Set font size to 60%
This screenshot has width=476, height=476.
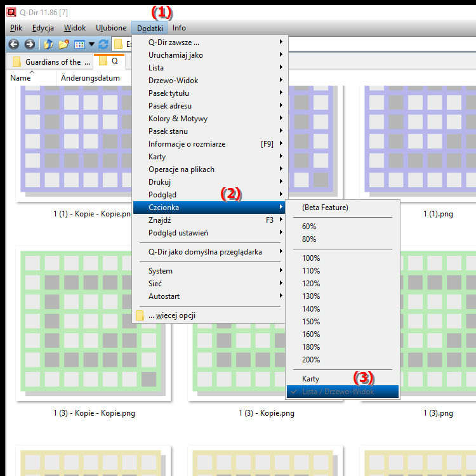pyautogui.click(x=343, y=227)
